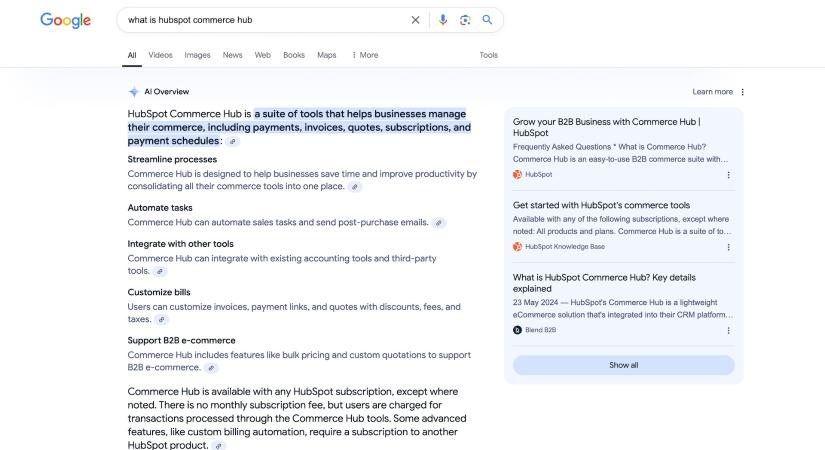Open Get started with HubSpot's commerce tools
Viewport: 825px width, 450px height.
click(601, 205)
